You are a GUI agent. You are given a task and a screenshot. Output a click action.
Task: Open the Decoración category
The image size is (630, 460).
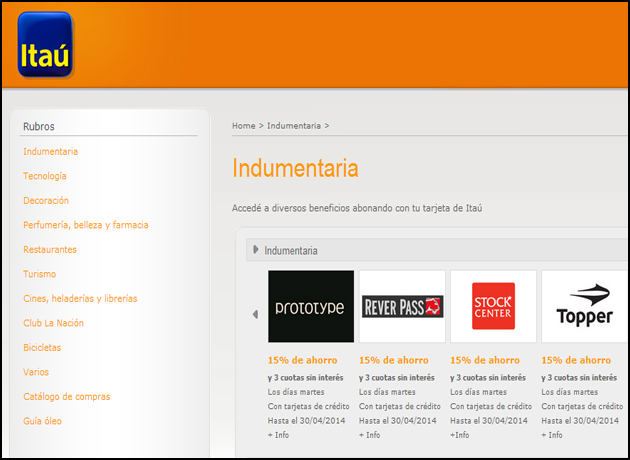(46, 201)
